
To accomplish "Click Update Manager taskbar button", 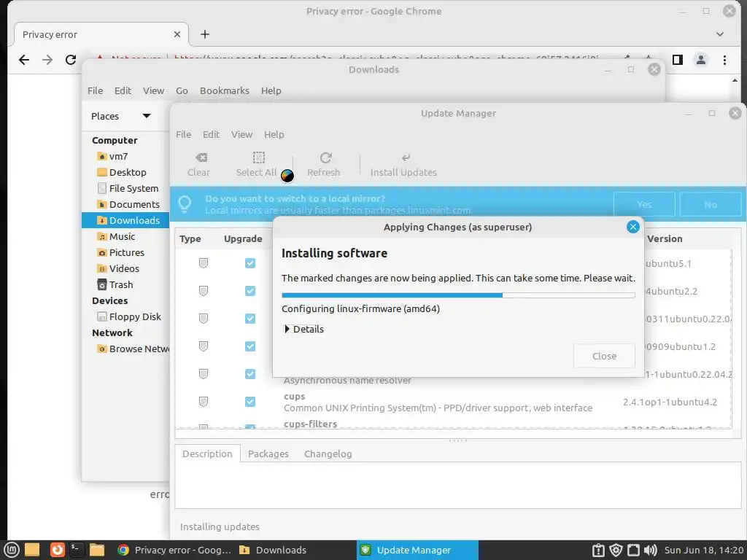I will point(417,550).
